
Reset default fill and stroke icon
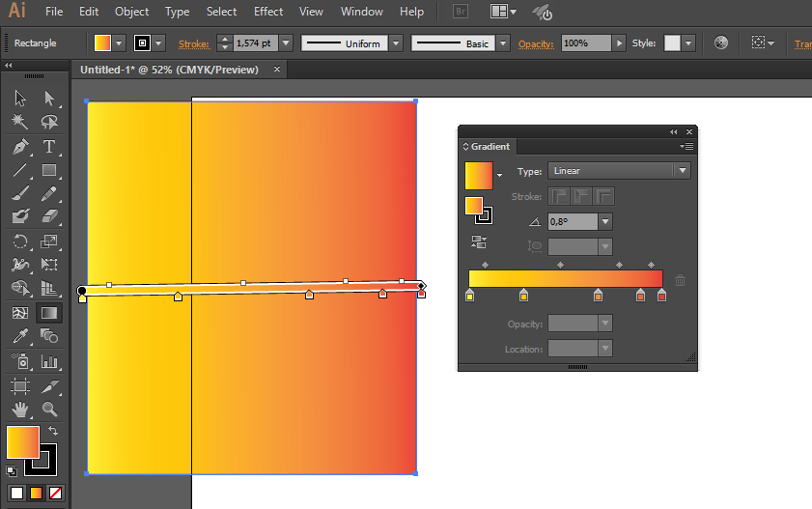[x=12, y=471]
